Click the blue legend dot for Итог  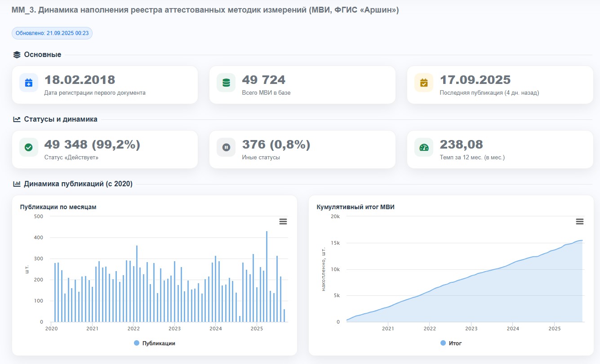point(443,343)
